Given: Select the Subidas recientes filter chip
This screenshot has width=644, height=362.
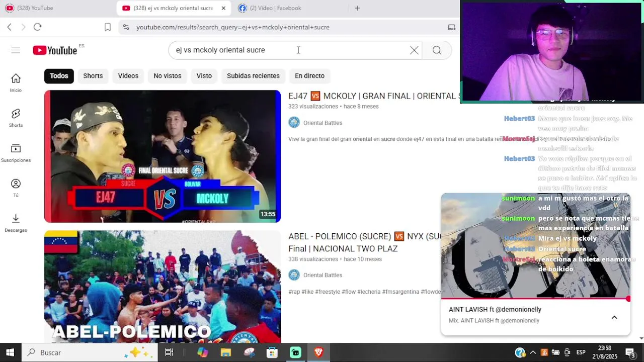Looking at the screenshot, I should pyautogui.click(x=253, y=76).
